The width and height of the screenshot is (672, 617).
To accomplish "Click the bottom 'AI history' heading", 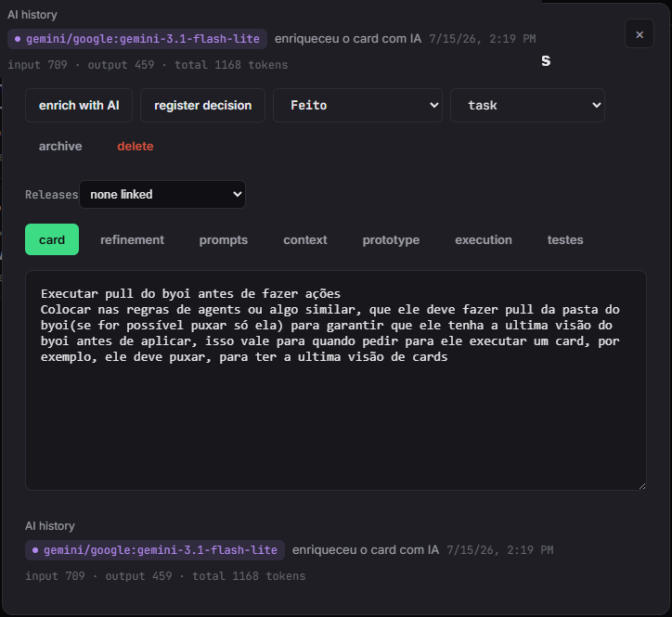I will pos(50,526).
